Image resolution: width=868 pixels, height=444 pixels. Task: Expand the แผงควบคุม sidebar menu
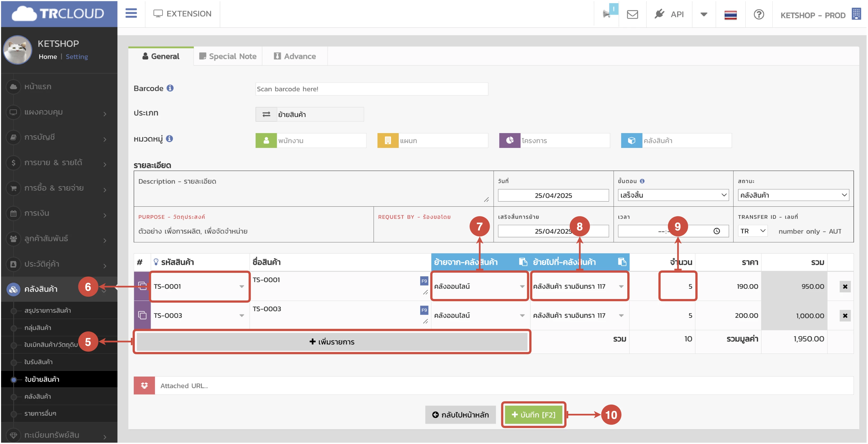59,112
